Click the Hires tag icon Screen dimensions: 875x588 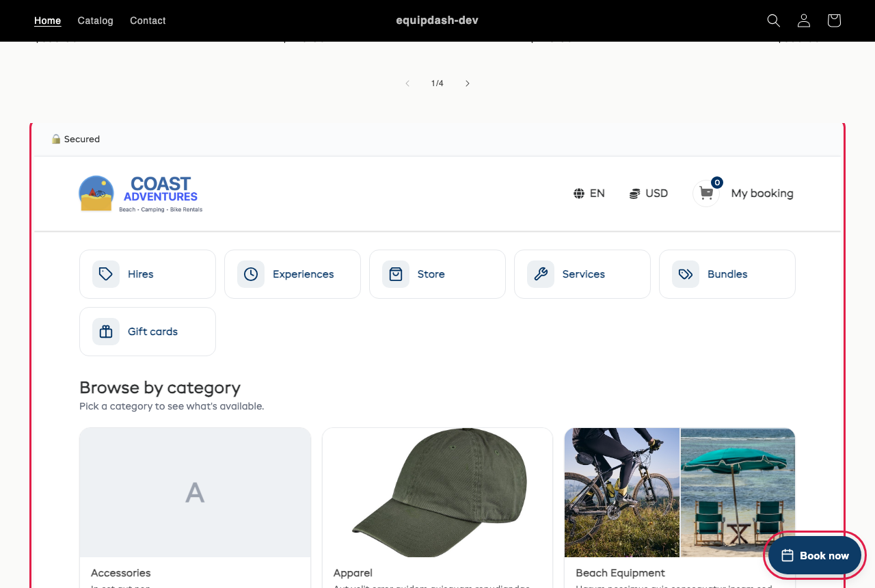point(106,274)
